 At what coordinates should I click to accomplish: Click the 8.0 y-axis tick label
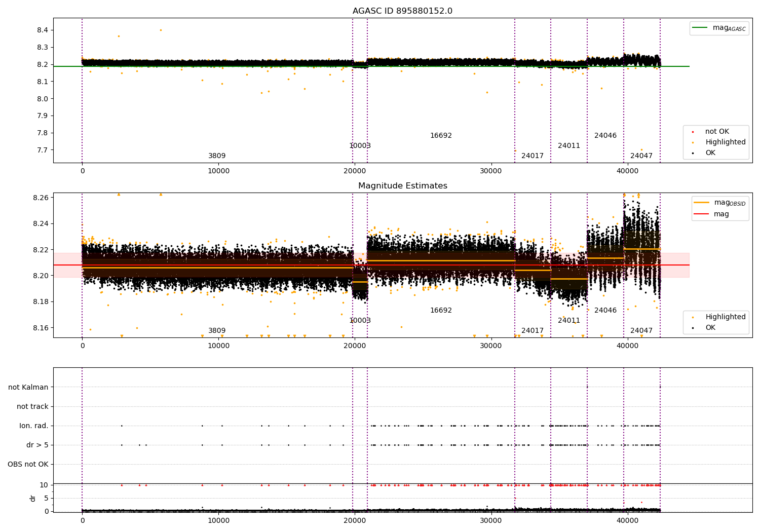43,99
